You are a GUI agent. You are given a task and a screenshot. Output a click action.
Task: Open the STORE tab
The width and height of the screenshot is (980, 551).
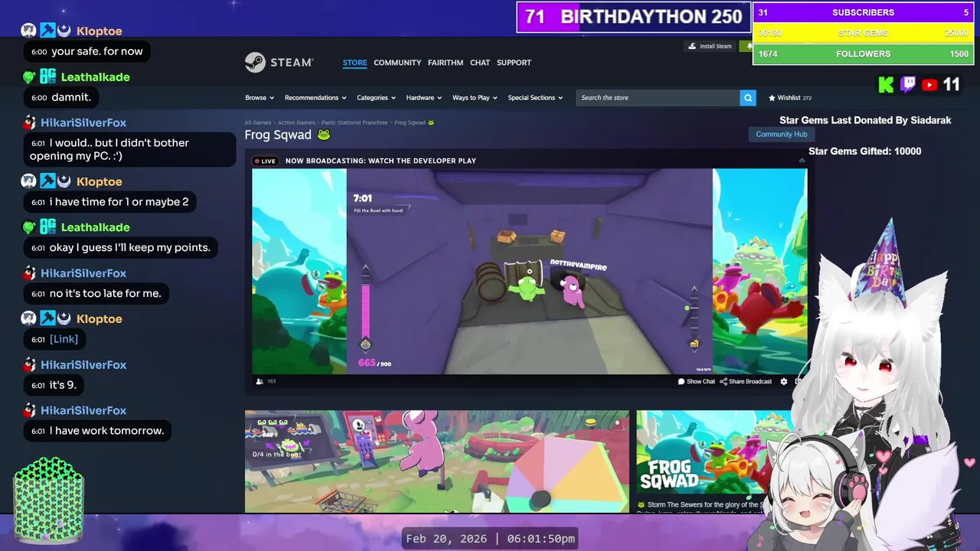tap(354, 63)
